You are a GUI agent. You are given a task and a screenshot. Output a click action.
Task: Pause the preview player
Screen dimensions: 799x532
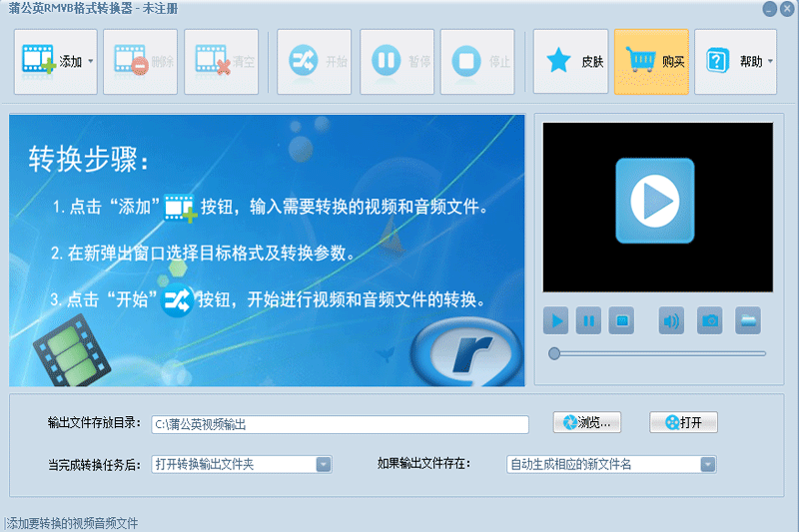[x=588, y=320]
